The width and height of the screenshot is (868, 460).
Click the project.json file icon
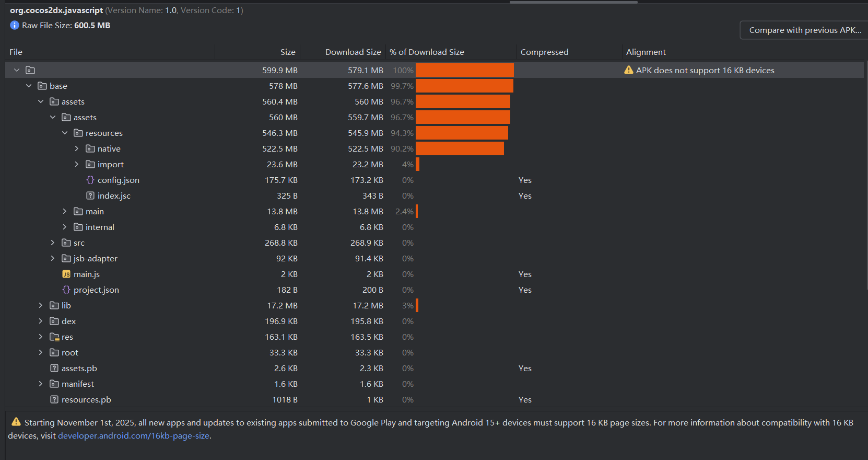pos(66,290)
